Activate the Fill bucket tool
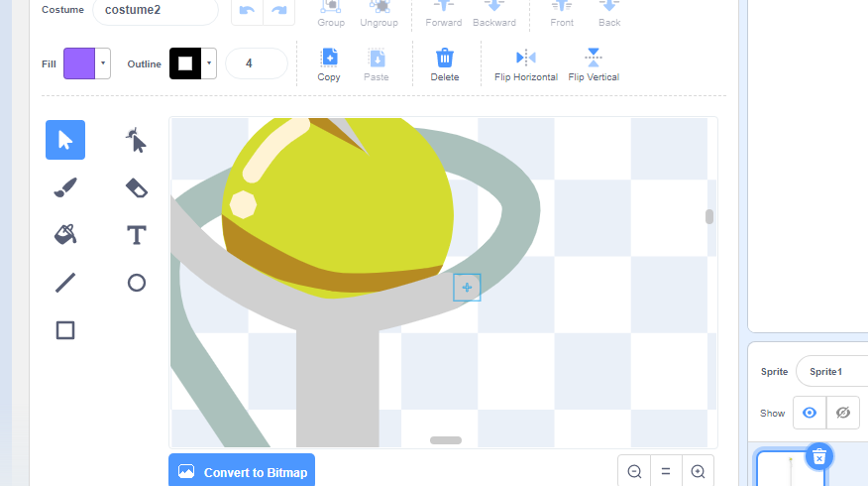This screenshot has width=868, height=486. 65,235
